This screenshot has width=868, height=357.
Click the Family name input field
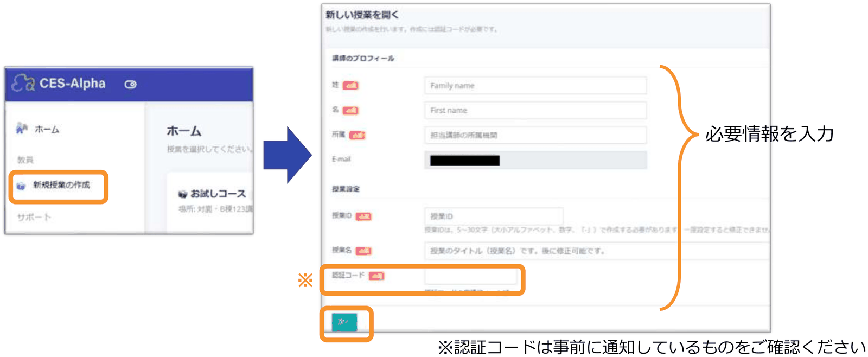(x=535, y=86)
